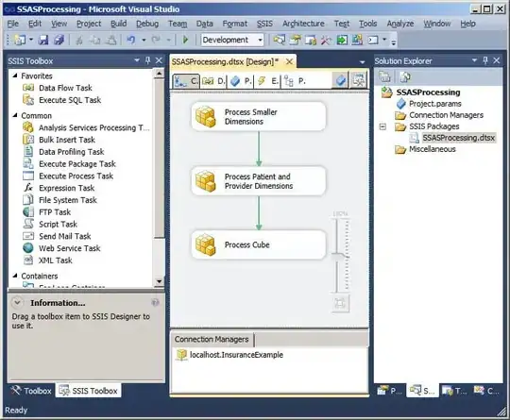Select the Send Mail Task toolbox item
This screenshot has width=510, height=420.
tap(58, 236)
